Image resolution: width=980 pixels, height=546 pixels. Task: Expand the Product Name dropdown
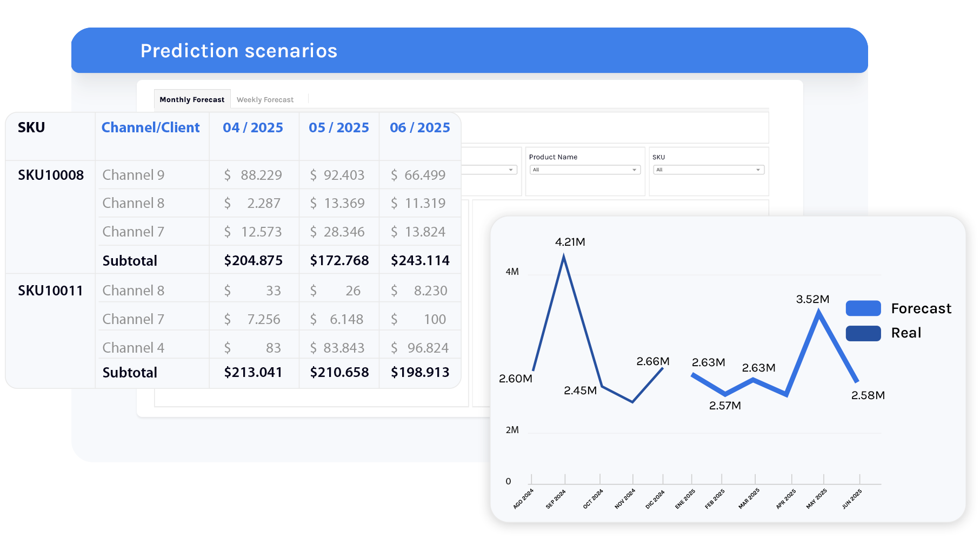[x=585, y=170]
